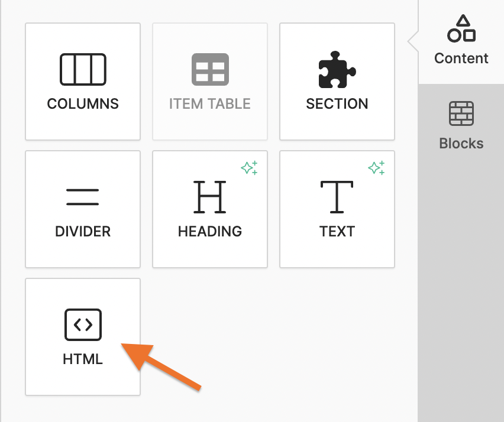Click the Heading letter H icon

click(x=210, y=197)
